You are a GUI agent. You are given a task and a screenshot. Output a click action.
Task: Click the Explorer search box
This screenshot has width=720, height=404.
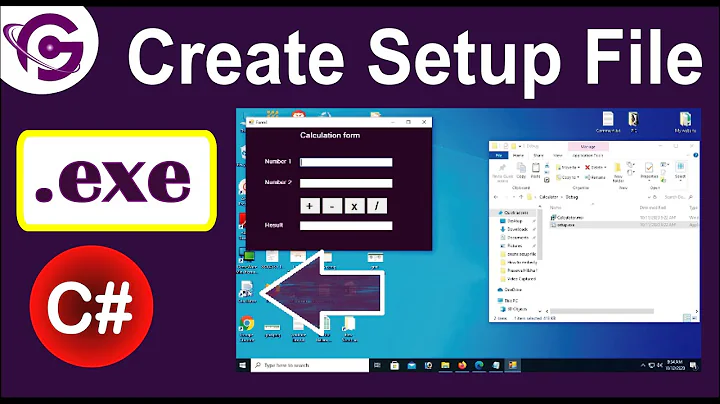[x=678, y=197]
